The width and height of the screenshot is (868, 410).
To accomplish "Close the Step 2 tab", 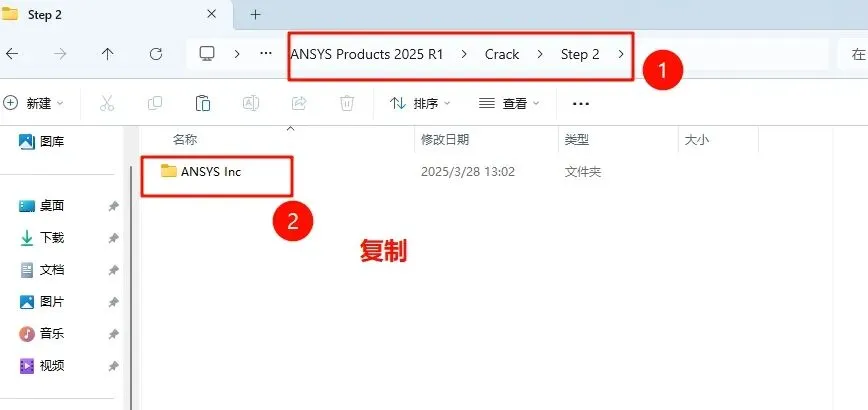I will tap(211, 14).
